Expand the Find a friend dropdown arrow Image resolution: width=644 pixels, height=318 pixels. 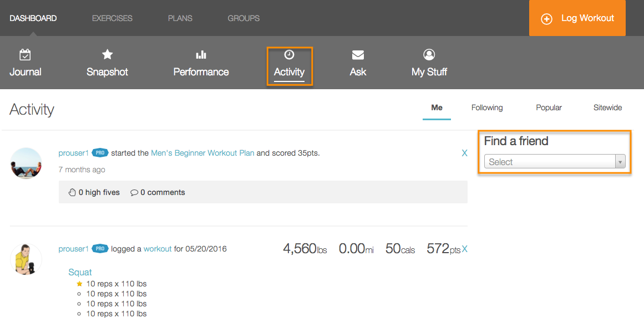621,162
